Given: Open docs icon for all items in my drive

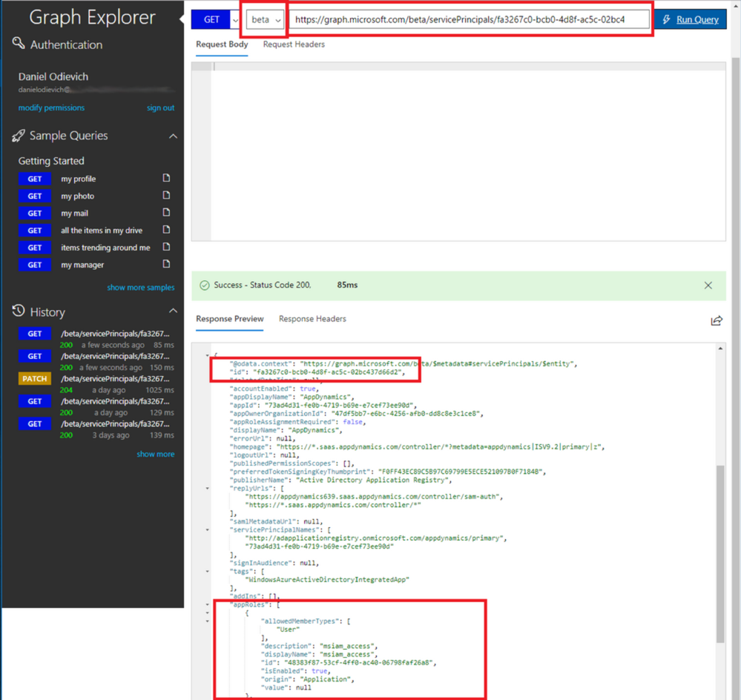Looking at the screenshot, I should (166, 230).
